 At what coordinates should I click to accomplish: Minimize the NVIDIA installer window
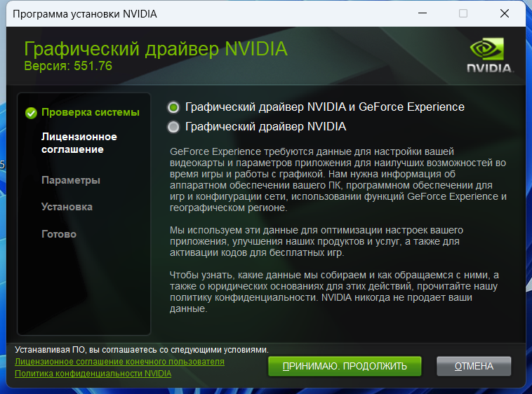(x=423, y=13)
